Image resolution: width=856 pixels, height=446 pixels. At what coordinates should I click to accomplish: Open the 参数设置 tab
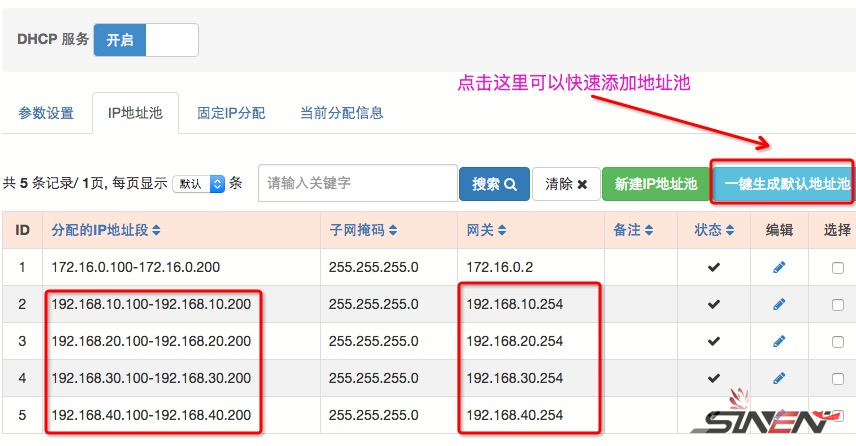[x=46, y=113]
